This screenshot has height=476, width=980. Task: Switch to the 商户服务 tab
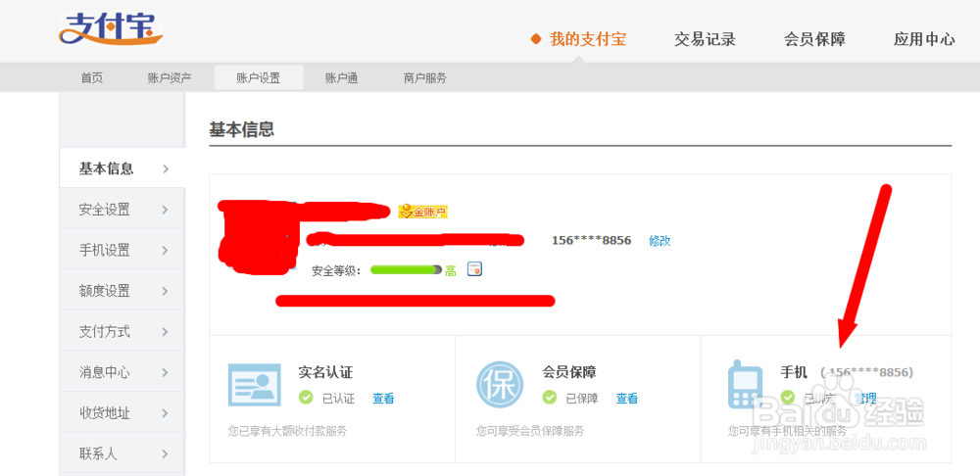pos(425,78)
